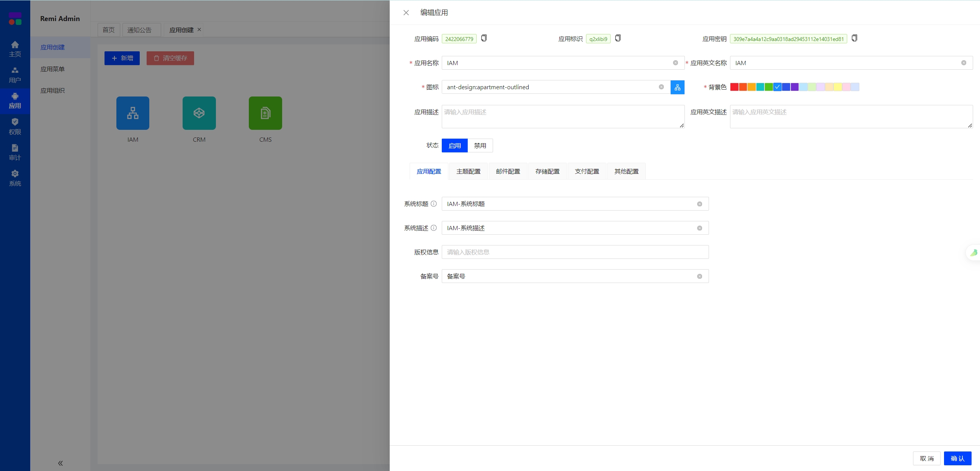Click the clear icon next to 系统标题
This screenshot has height=471, width=980.
[x=700, y=203]
